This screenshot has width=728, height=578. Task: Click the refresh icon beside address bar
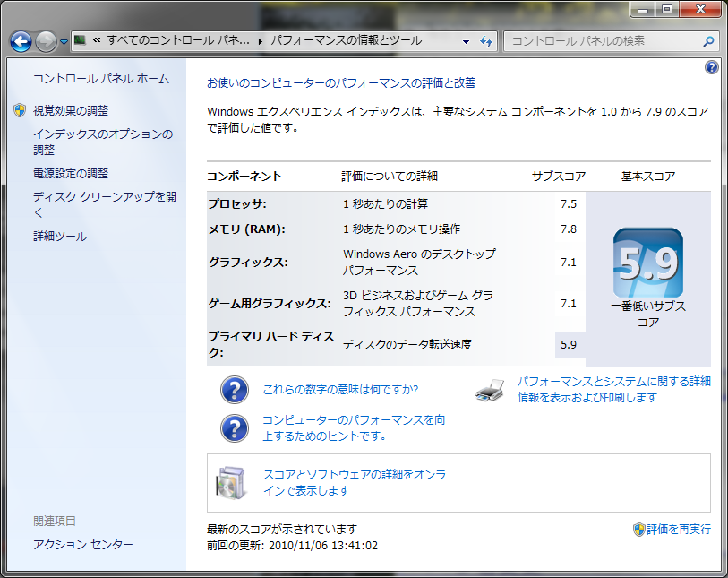click(x=486, y=41)
